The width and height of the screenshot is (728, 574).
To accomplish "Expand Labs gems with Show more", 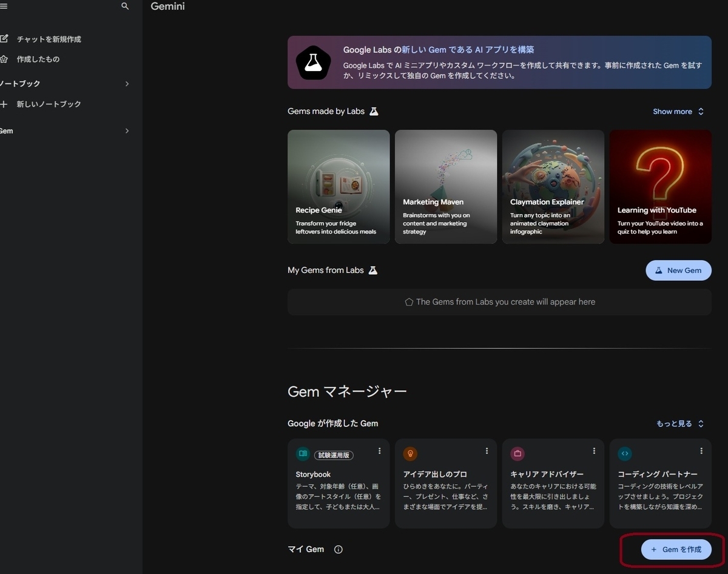I will pyautogui.click(x=678, y=112).
